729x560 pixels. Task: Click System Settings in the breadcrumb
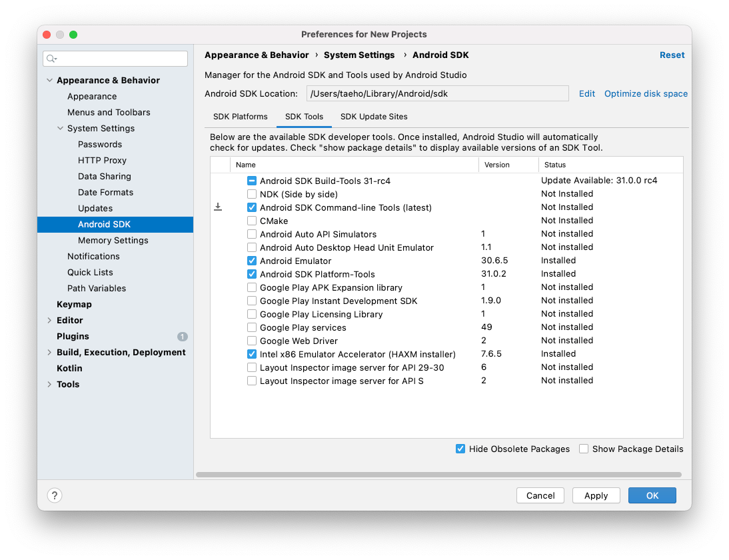coord(359,55)
